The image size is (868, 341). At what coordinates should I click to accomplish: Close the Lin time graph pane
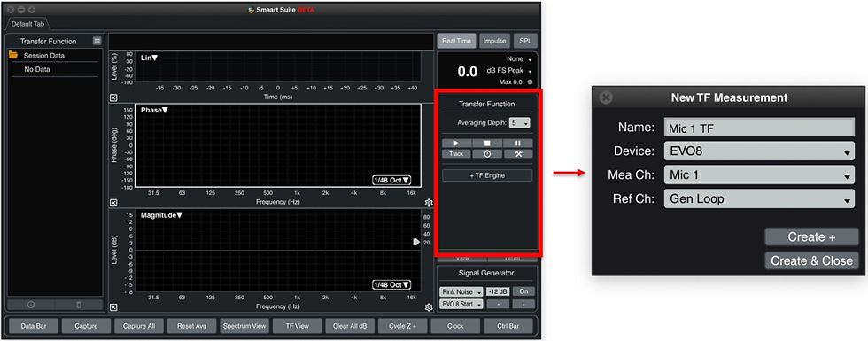coord(113,97)
